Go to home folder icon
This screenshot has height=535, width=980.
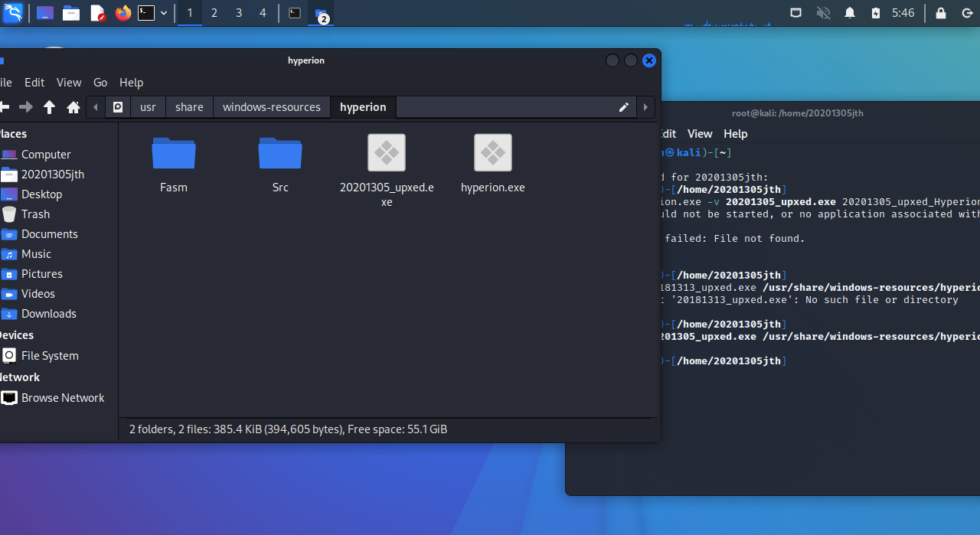click(73, 107)
